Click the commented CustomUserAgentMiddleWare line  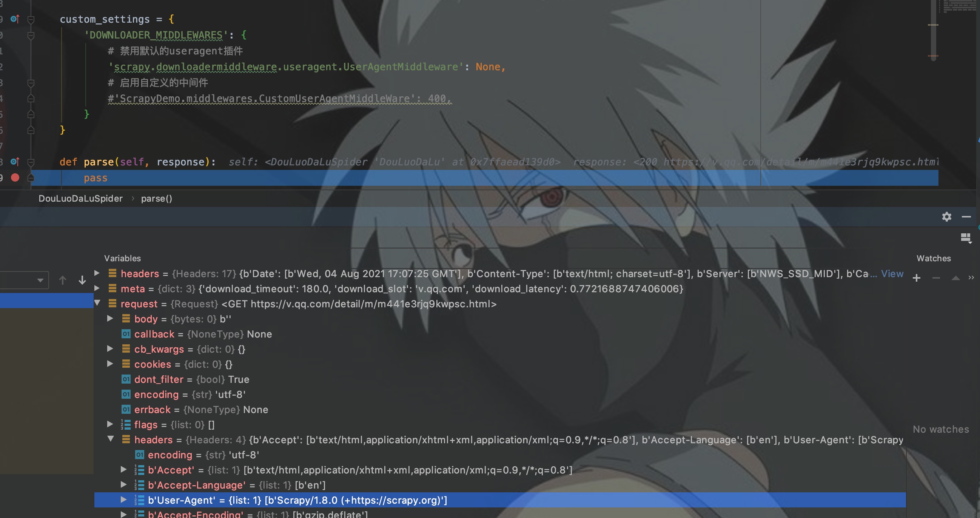[x=280, y=99]
